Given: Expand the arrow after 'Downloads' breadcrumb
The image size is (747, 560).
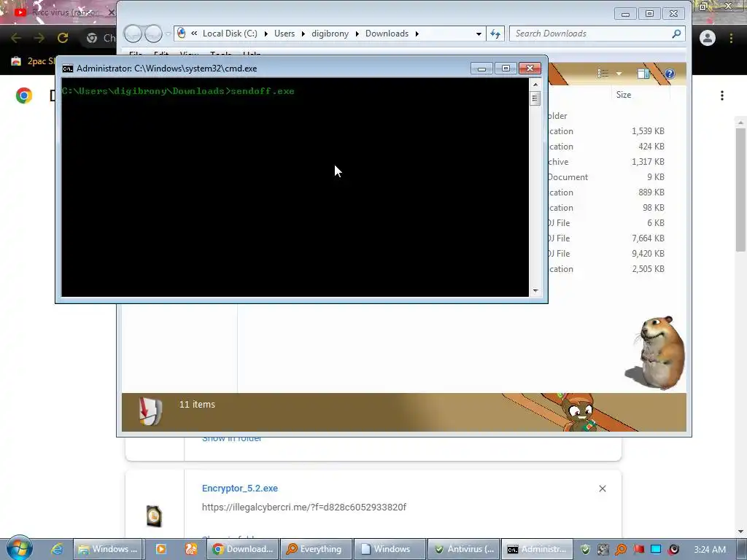Looking at the screenshot, I should click(x=417, y=34).
